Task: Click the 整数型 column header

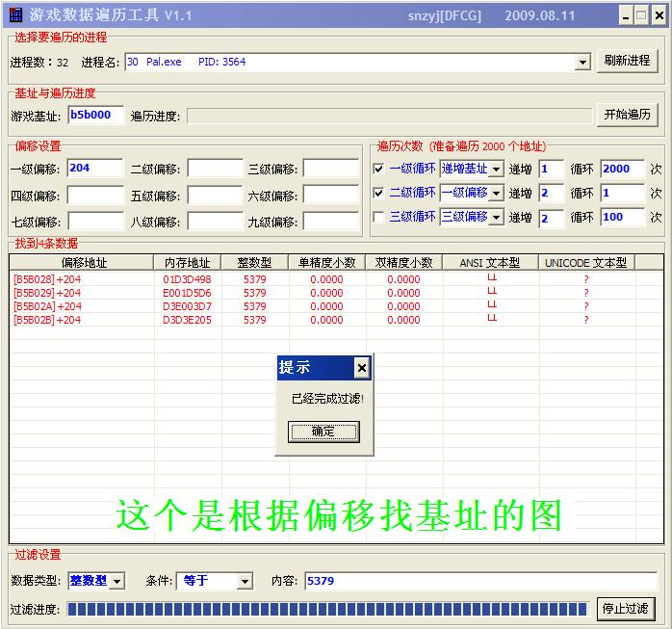Action: coord(254,262)
